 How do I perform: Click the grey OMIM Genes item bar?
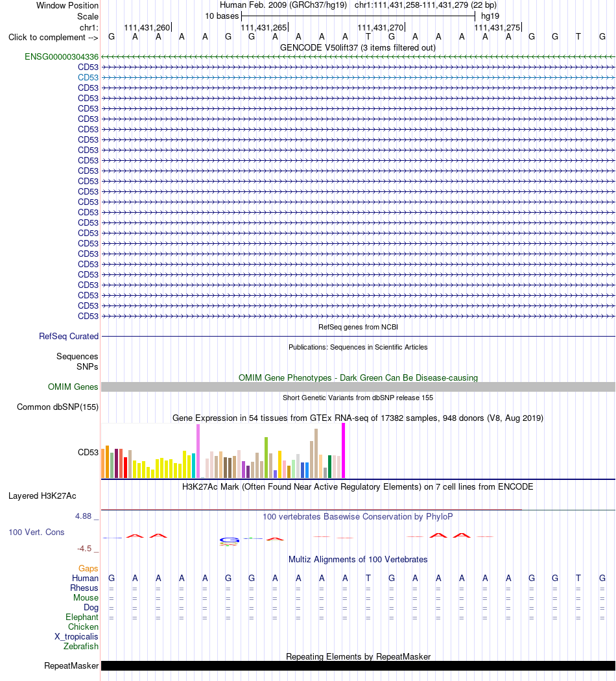tap(358, 387)
